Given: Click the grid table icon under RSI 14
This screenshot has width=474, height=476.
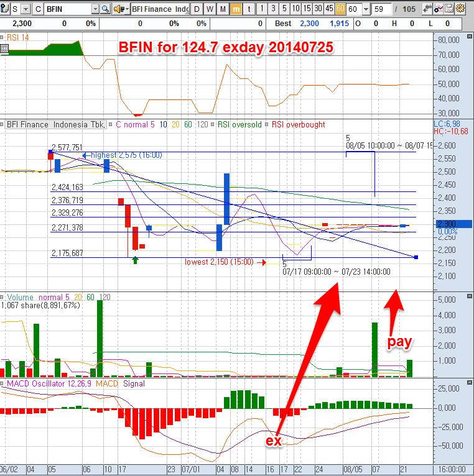Looking at the screenshot, I should [x=4, y=48].
